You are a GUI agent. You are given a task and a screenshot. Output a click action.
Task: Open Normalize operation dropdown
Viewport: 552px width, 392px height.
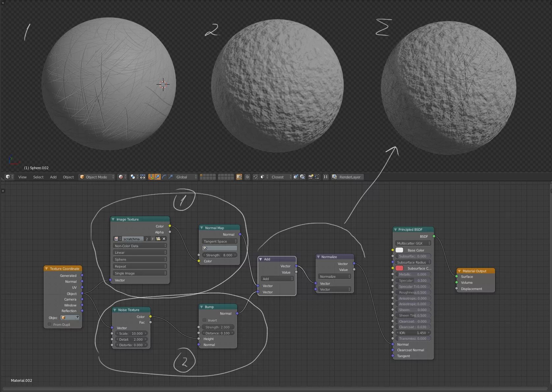coord(335,276)
